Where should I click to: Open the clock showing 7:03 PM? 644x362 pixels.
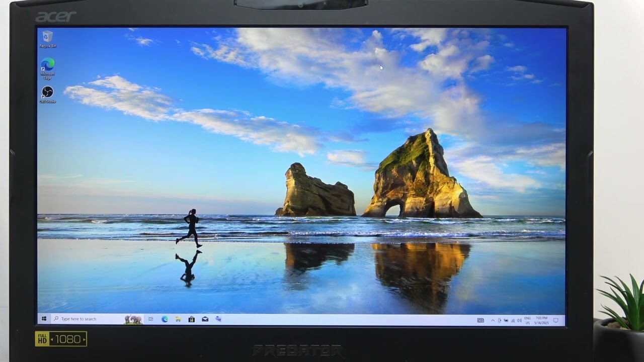tap(541, 320)
